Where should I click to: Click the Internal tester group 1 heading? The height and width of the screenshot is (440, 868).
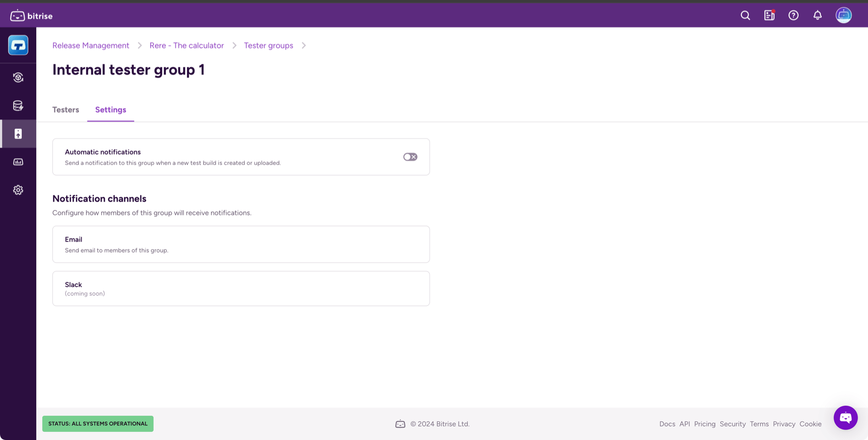click(x=129, y=70)
